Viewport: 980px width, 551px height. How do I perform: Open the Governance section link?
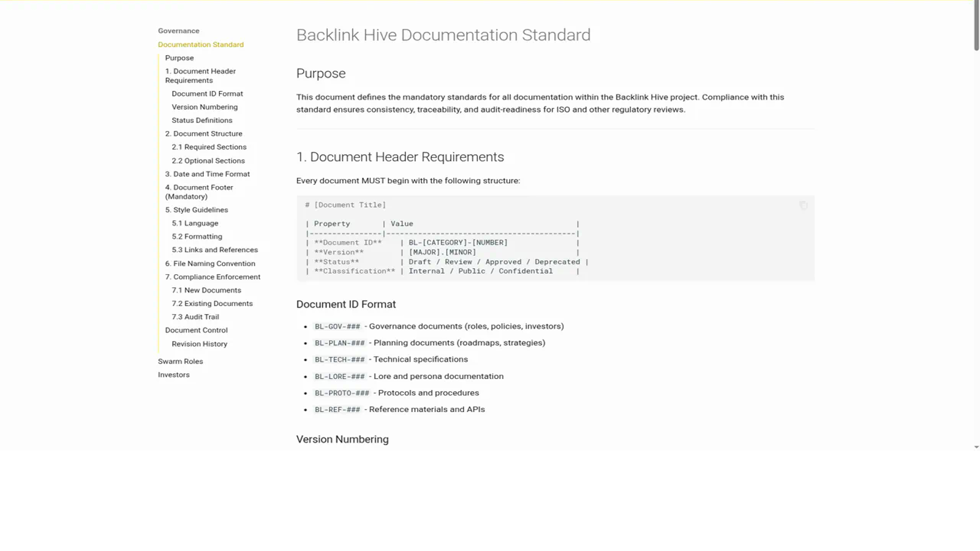[x=178, y=31]
